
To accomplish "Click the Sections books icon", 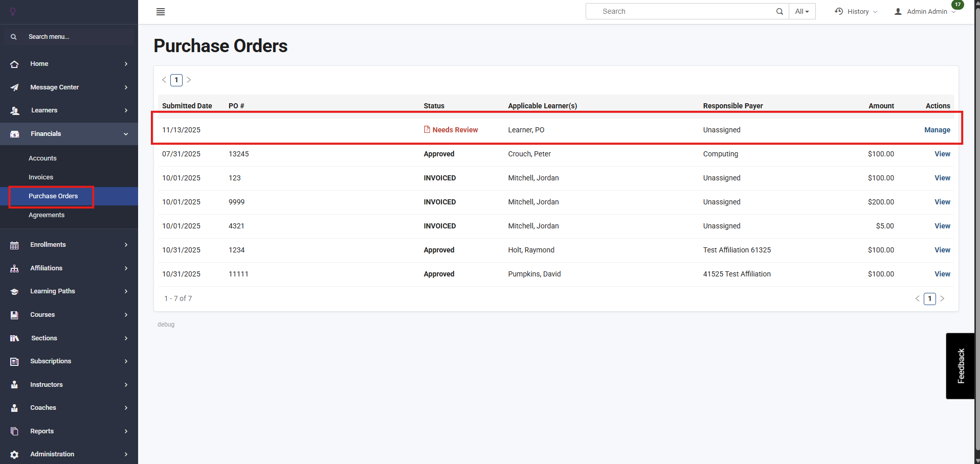I will click(x=14, y=338).
